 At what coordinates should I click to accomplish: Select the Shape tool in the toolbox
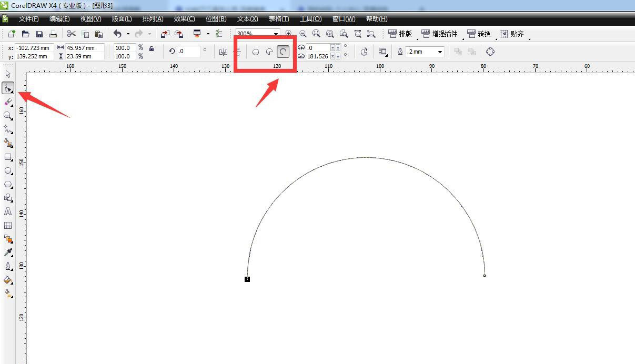[x=8, y=88]
